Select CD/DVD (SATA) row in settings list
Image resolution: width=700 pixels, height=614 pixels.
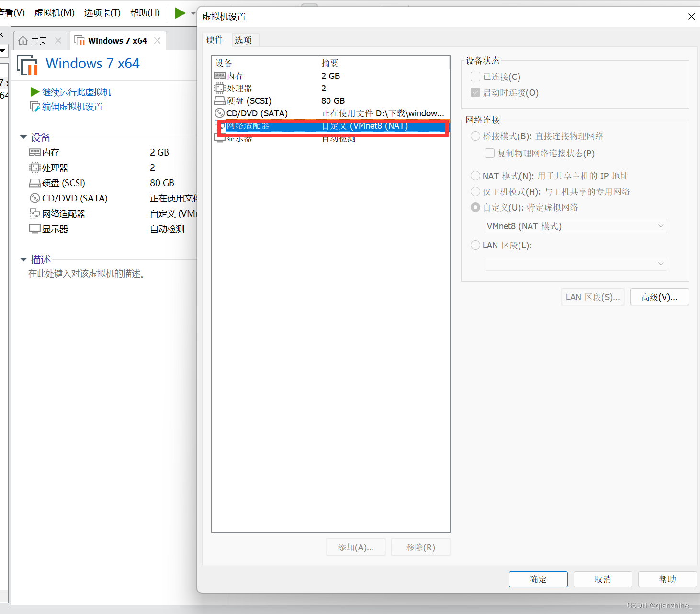pyautogui.click(x=330, y=113)
